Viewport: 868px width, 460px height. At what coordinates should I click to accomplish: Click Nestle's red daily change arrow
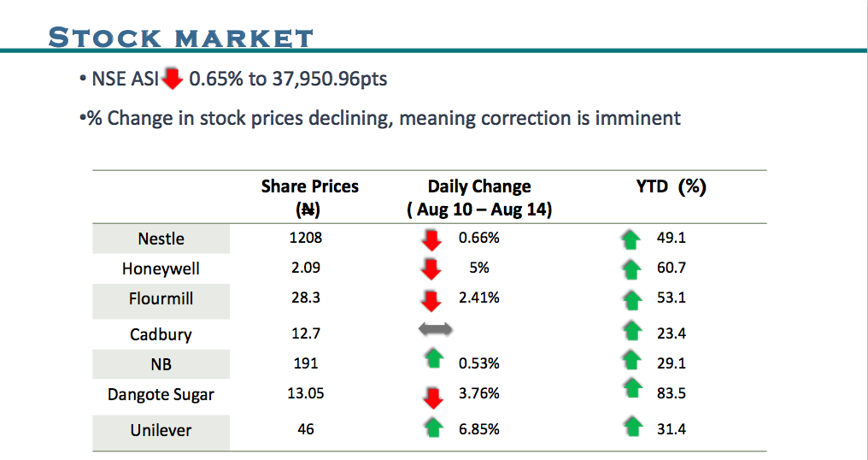pos(432,239)
